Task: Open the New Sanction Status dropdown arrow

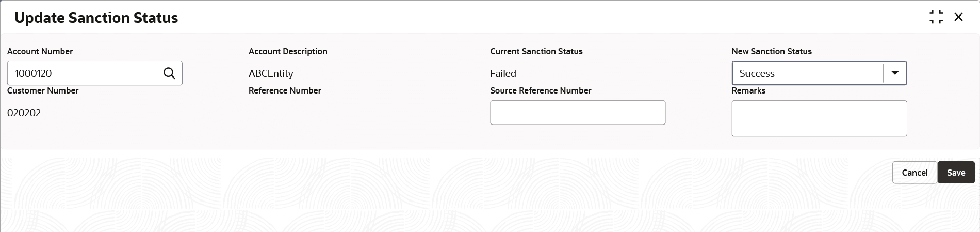Action: click(895, 73)
